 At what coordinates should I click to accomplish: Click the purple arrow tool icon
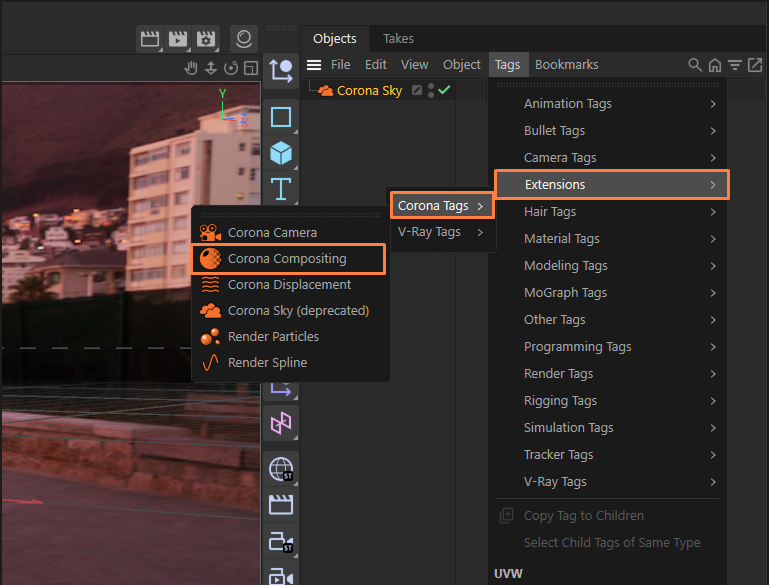(x=281, y=389)
